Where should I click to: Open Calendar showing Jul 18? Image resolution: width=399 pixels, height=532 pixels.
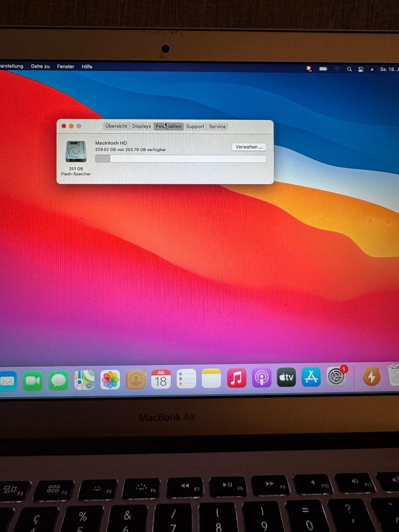(161, 379)
